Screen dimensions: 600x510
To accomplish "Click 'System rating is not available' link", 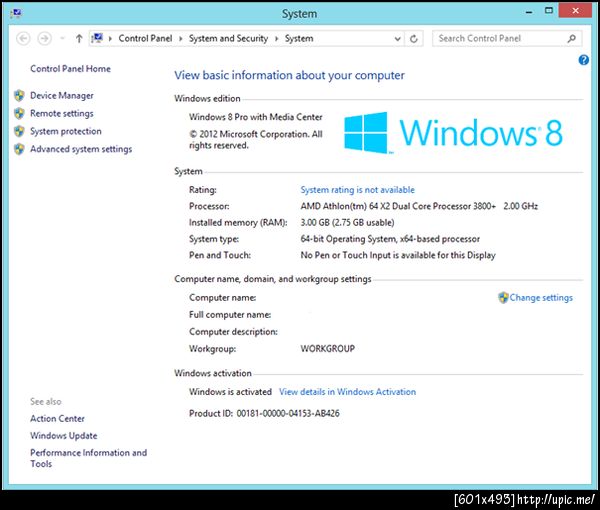I will click(357, 190).
